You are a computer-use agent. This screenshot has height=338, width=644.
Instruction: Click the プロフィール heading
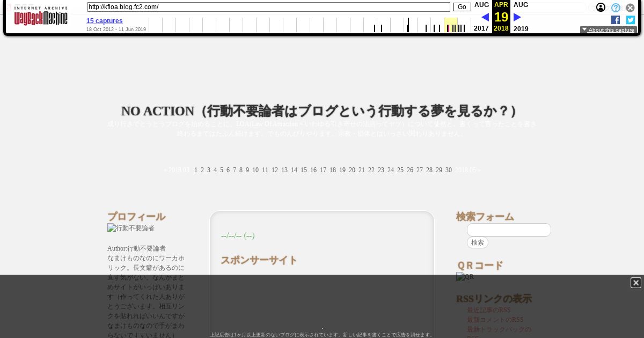point(136,217)
